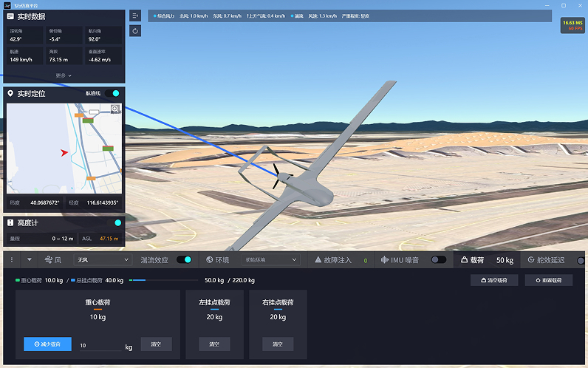Maximize the simulator window
The width and height of the screenshot is (588, 368).
tap(564, 5)
